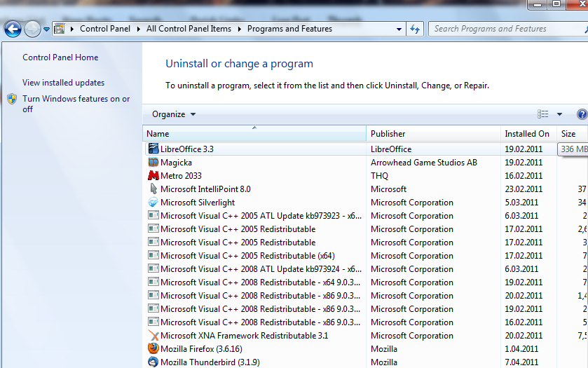588x368 pixels.
Task: Click install date 7.04.2011
Action: 521,362
